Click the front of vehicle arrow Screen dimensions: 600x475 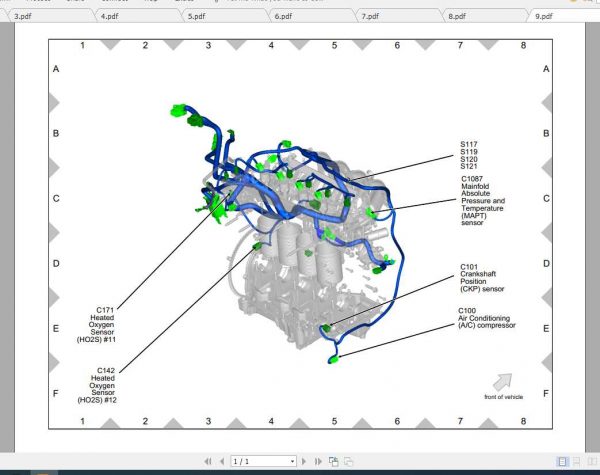[502, 381]
